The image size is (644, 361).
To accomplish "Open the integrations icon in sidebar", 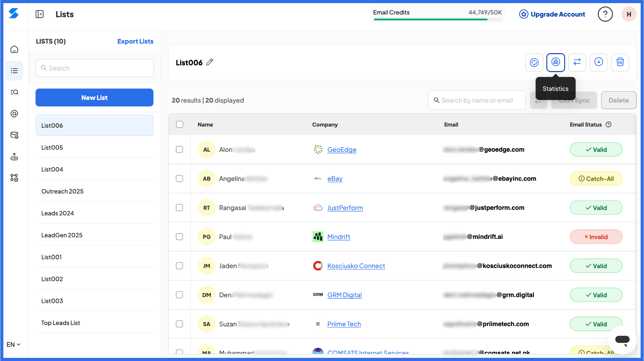I will click(x=14, y=178).
